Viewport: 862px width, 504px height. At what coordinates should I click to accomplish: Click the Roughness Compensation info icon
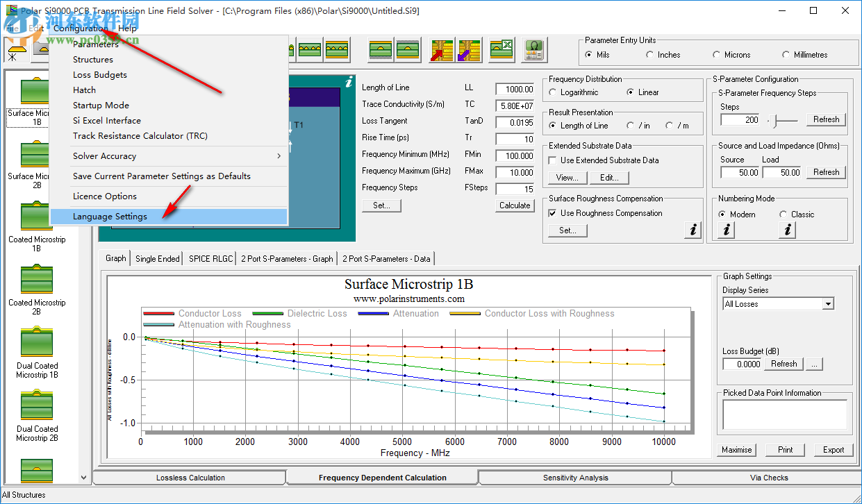tap(693, 230)
